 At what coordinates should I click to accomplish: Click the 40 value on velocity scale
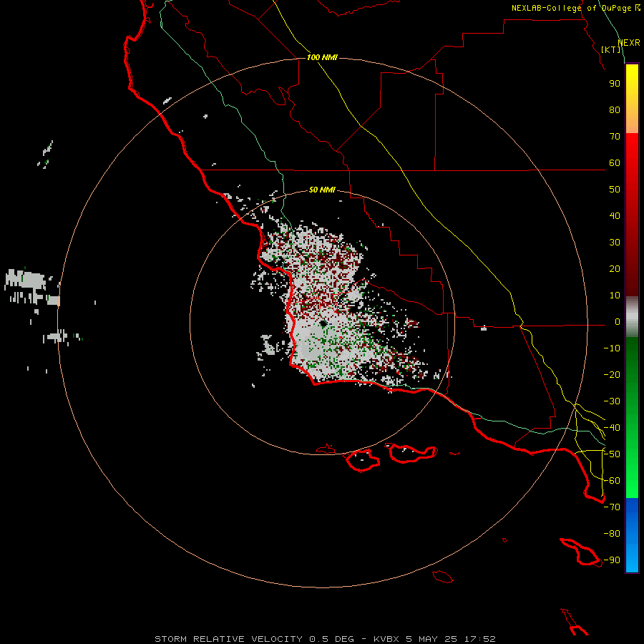coord(615,216)
